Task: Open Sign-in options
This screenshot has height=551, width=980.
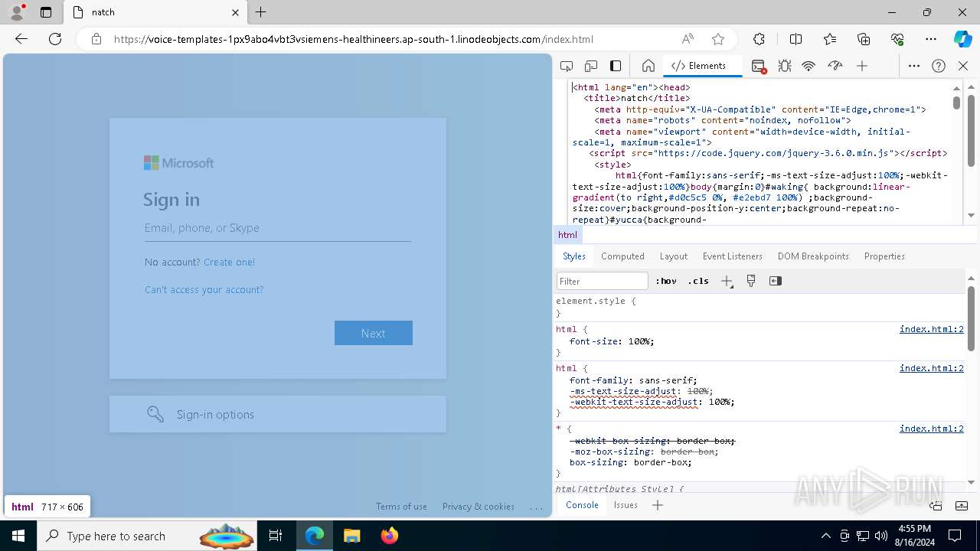Action: pos(278,414)
